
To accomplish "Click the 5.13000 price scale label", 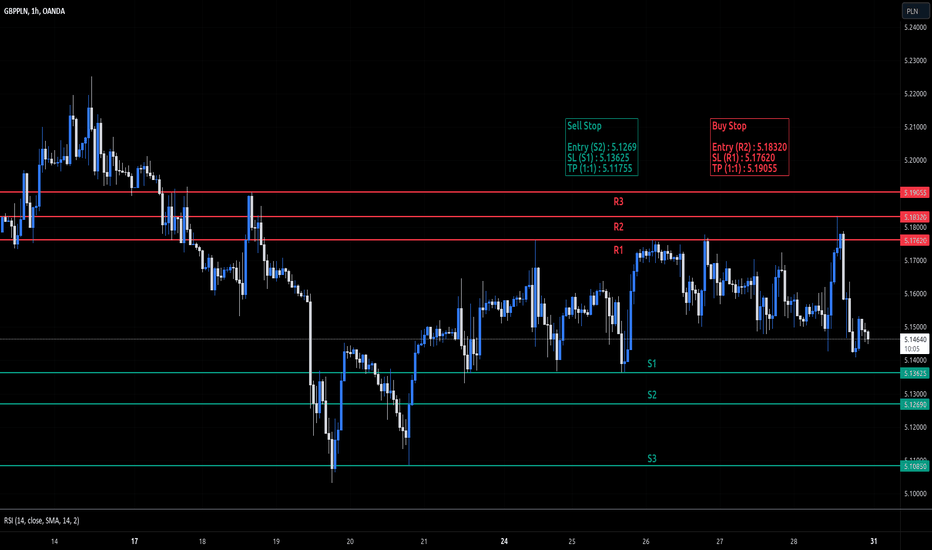I will [915, 394].
